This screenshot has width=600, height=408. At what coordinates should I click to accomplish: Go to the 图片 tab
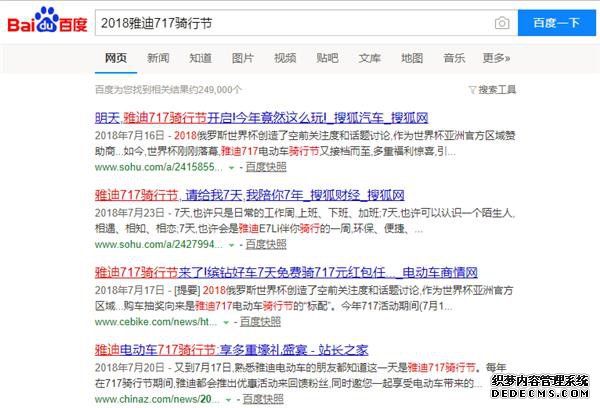point(243,58)
